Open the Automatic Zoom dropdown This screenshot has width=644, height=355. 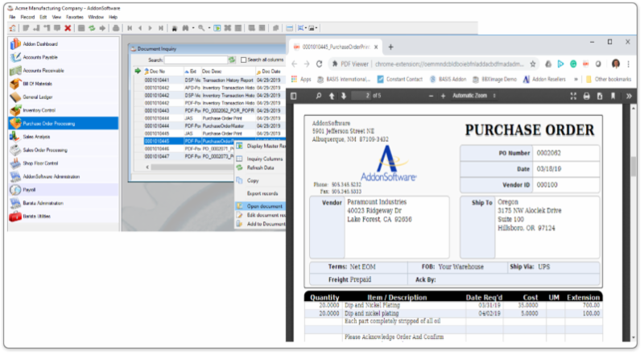pyautogui.click(x=477, y=96)
